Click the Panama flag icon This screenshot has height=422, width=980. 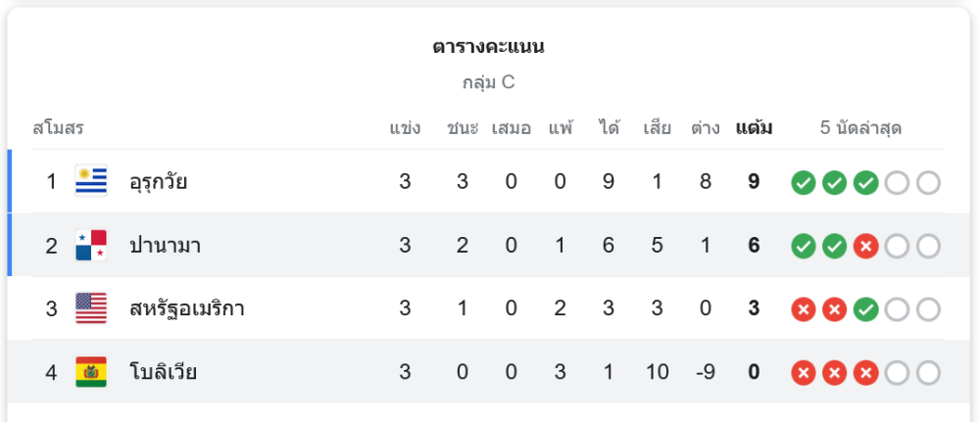(x=91, y=245)
